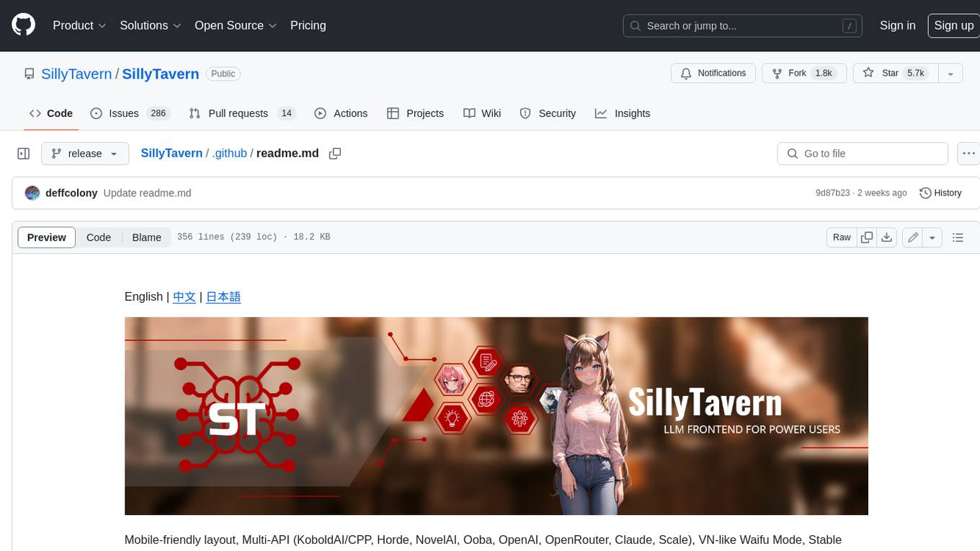Switch to the Security tab
Viewport: 980px width, 551px height.
tap(548, 113)
